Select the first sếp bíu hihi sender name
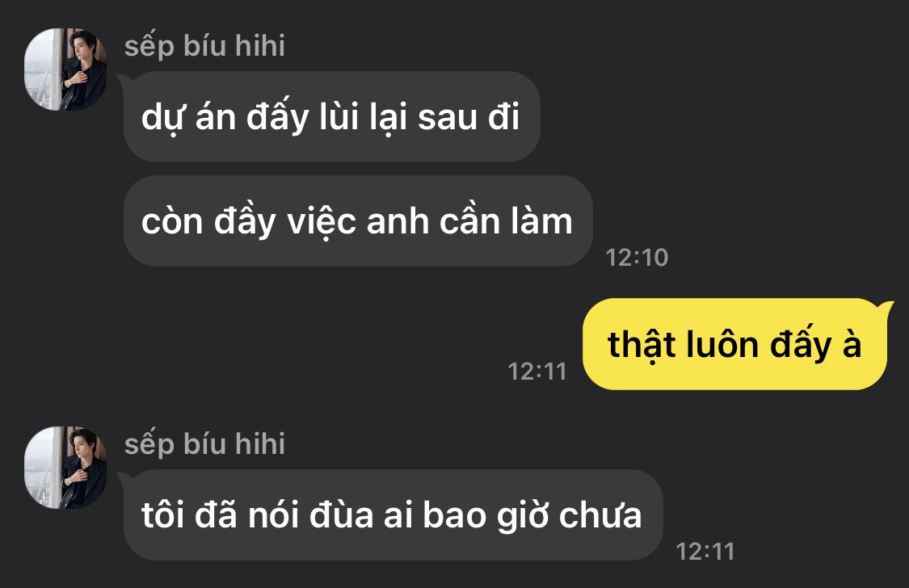 point(204,46)
